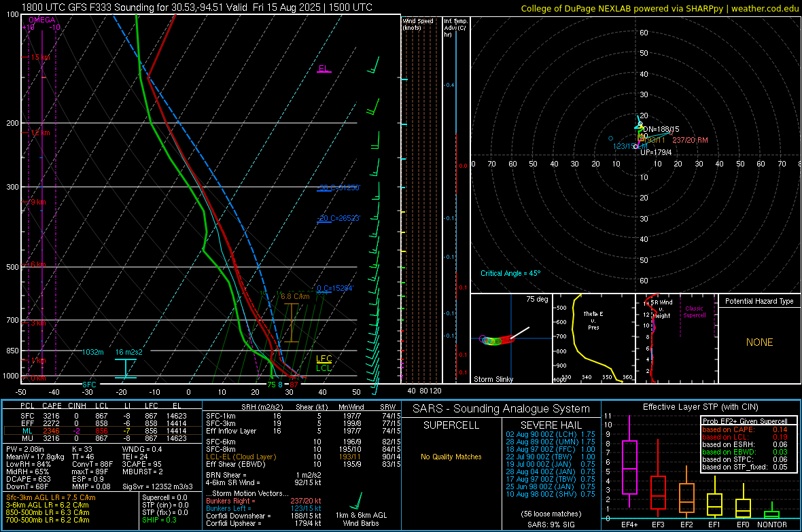Click the blue Bunkers Left vector line
802x532 pixels.
point(264,508)
